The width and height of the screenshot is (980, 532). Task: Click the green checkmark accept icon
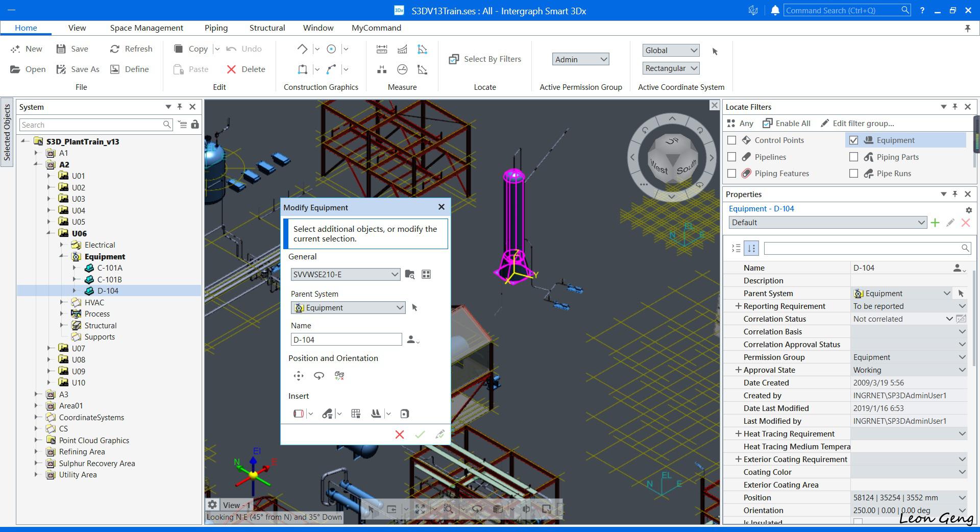pos(420,434)
